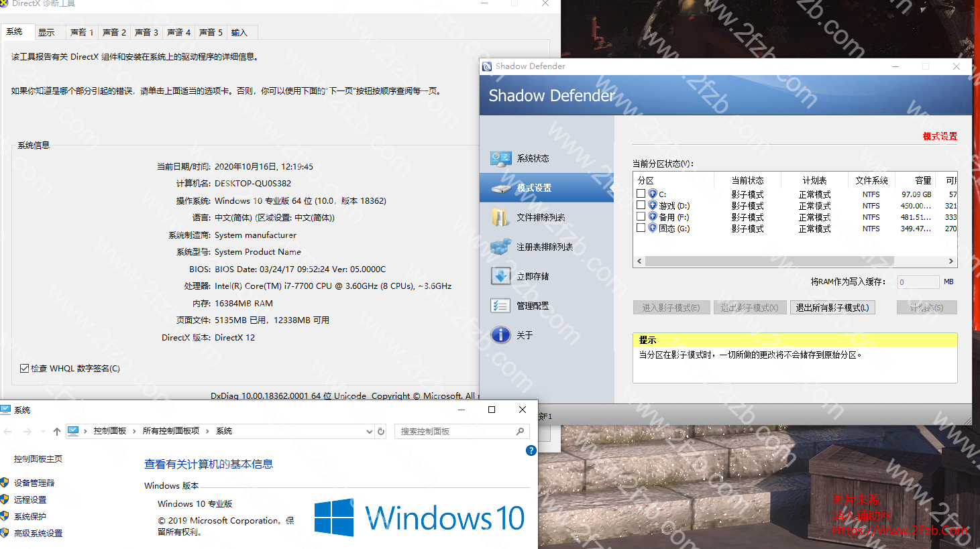Click refresh button in 系统 address bar
The image size is (980, 549).
coord(381,431)
